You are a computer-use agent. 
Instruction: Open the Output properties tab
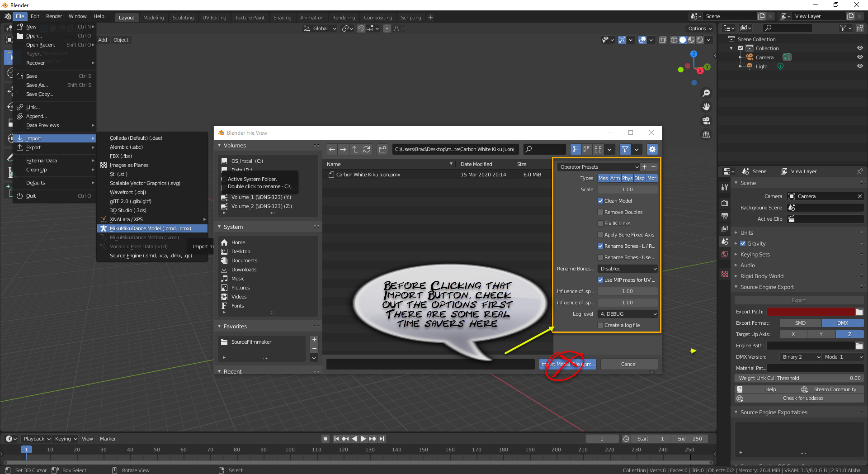(725, 216)
